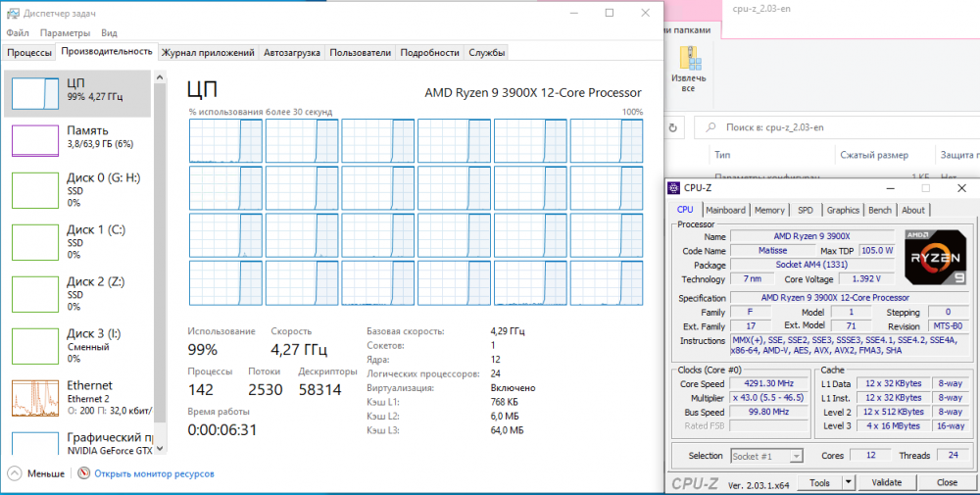980x495 pixels.
Task: Click the Resource Monitor icon
Action: tap(83, 473)
